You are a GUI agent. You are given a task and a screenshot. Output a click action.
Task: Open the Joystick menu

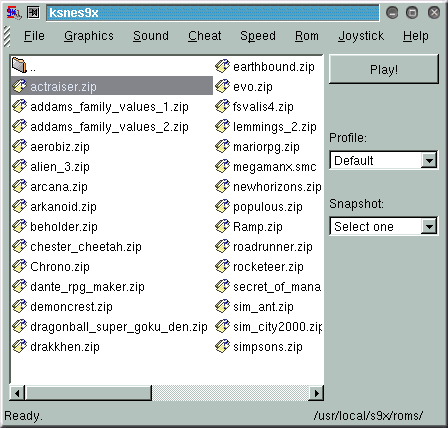tap(361, 36)
